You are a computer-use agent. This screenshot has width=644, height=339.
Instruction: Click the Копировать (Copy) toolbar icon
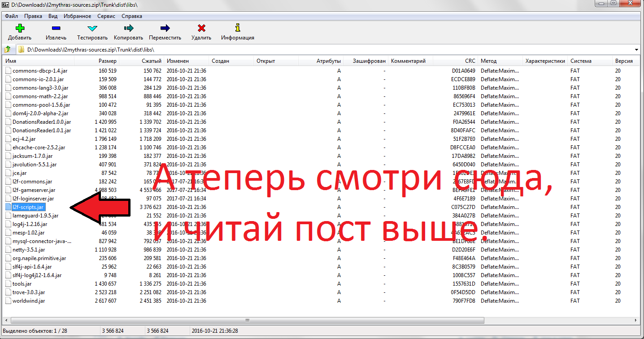(x=129, y=28)
